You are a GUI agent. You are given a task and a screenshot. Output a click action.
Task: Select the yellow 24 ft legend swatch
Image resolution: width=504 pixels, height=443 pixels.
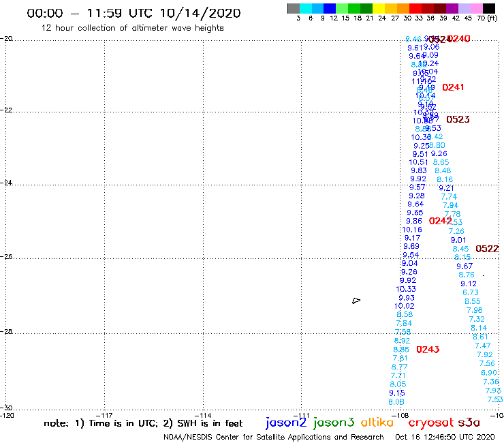379,8
